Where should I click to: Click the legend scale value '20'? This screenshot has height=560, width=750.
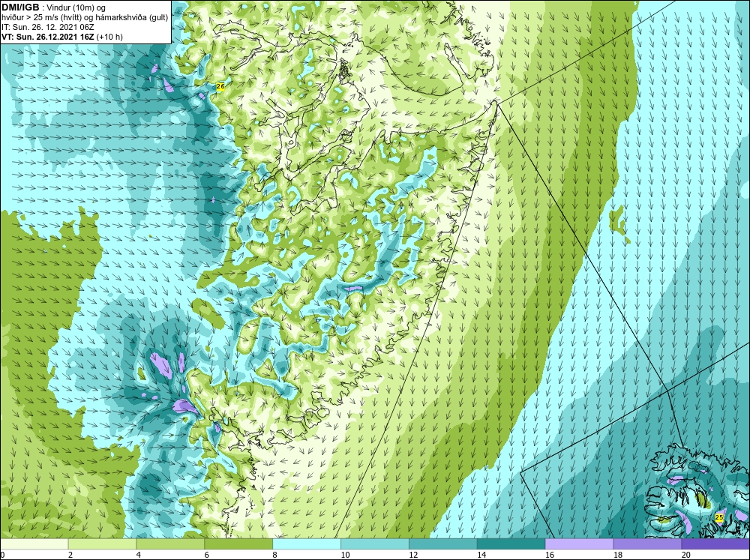(x=686, y=555)
